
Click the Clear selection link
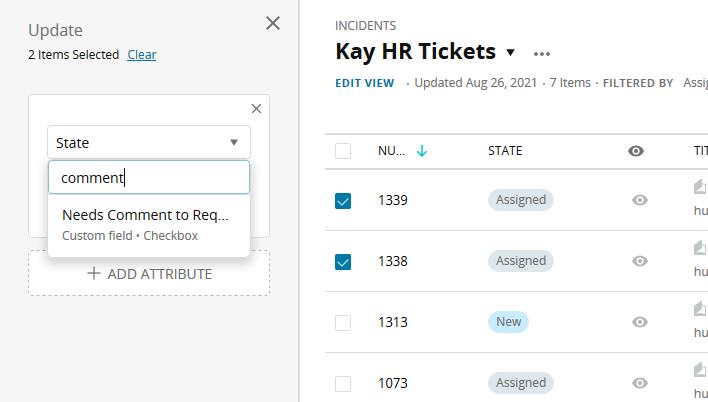coord(141,55)
